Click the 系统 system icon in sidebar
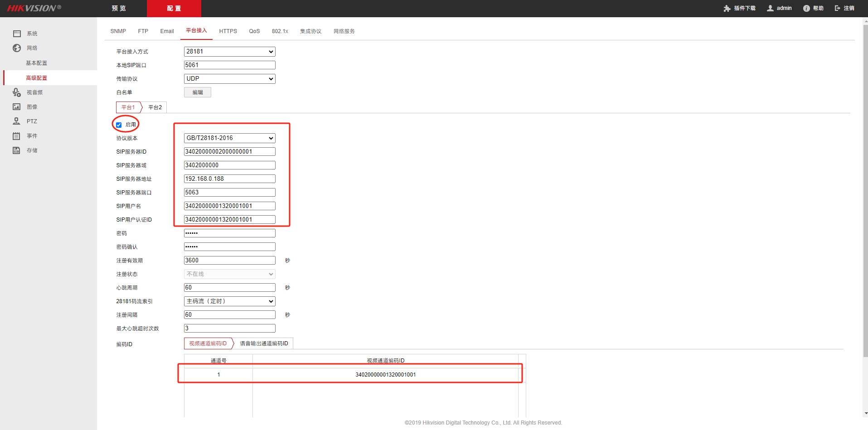This screenshot has width=868, height=430. point(17,34)
